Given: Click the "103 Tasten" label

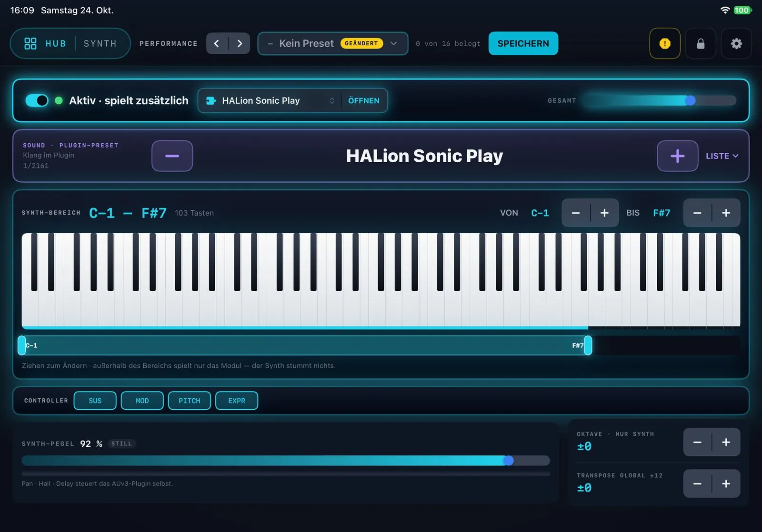Looking at the screenshot, I should [x=194, y=213].
